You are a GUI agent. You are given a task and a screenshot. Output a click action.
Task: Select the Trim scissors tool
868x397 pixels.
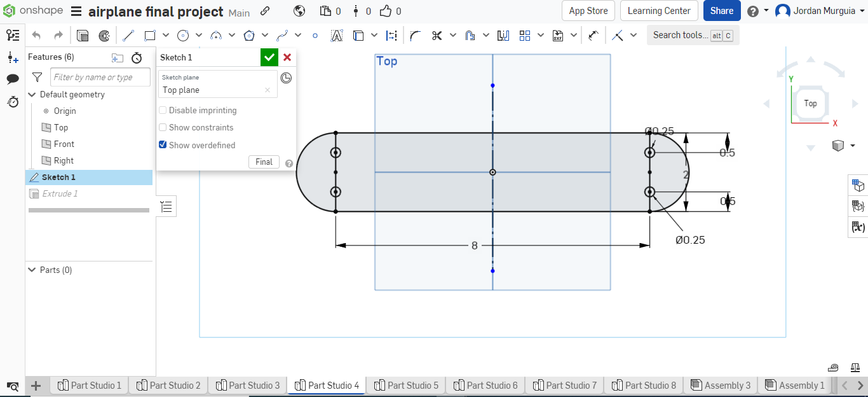[437, 35]
